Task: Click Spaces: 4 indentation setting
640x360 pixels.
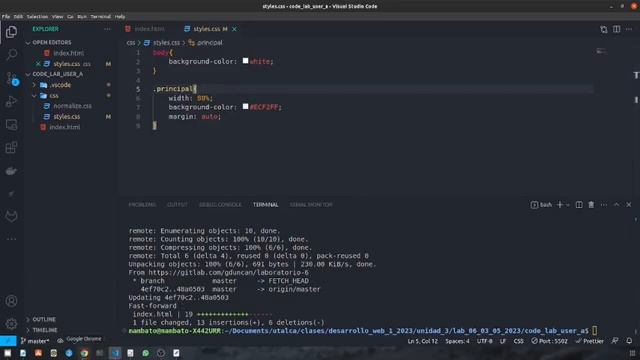Action: (x=457, y=341)
